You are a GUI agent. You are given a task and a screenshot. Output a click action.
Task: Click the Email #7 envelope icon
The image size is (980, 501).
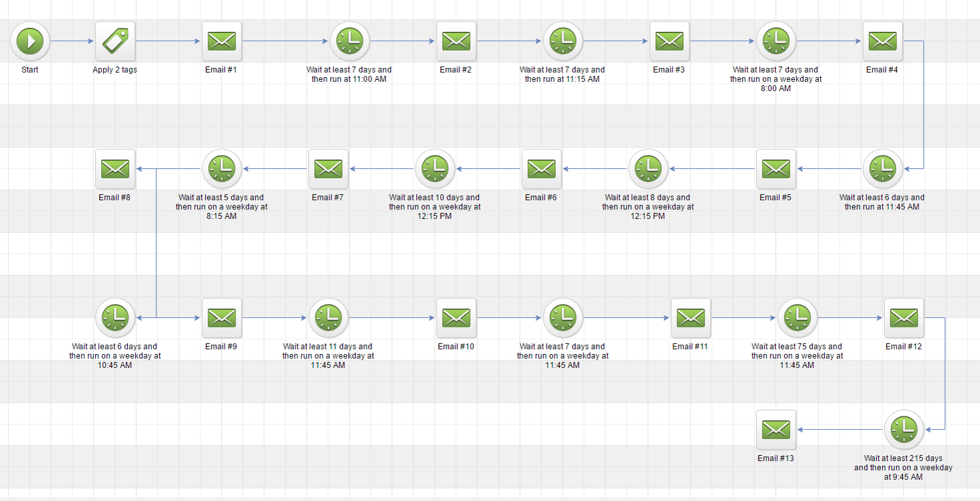click(x=328, y=169)
